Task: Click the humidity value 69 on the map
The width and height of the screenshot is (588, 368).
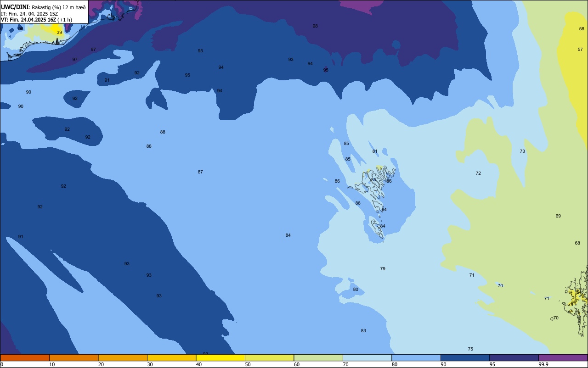Action: pyautogui.click(x=558, y=216)
